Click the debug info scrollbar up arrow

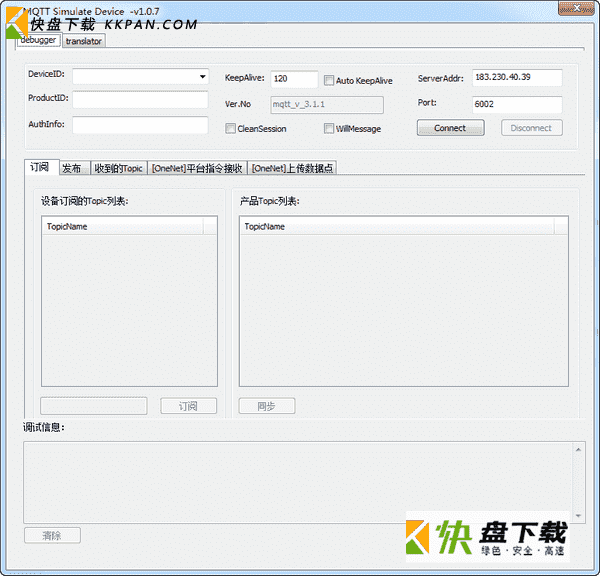[x=578, y=450]
